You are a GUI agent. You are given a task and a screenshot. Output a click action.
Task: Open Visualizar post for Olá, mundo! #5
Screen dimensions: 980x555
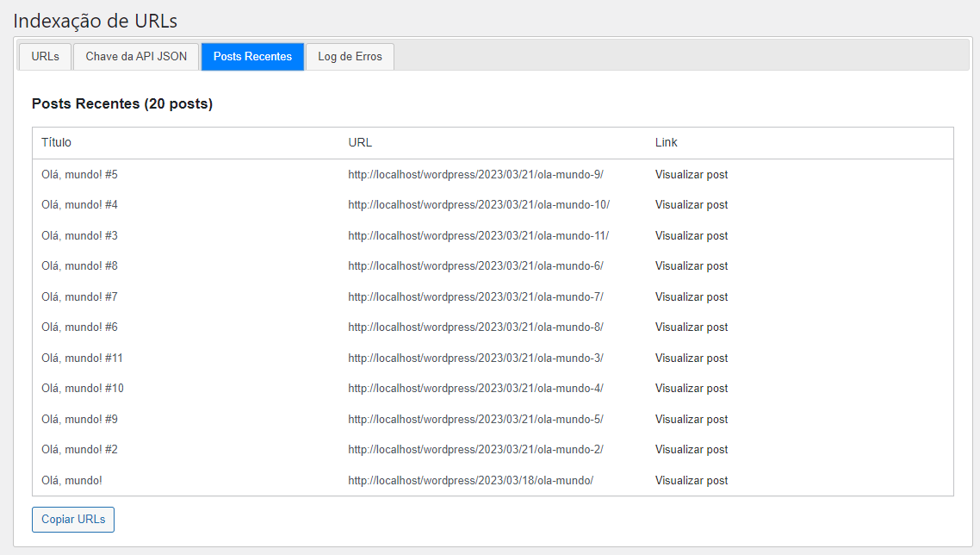692,175
